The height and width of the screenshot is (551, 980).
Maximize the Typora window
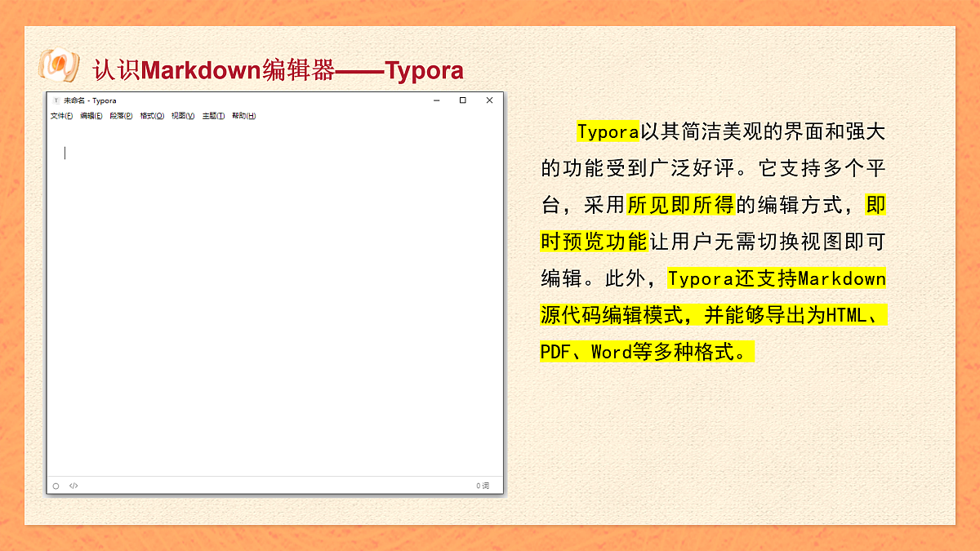pos(462,100)
